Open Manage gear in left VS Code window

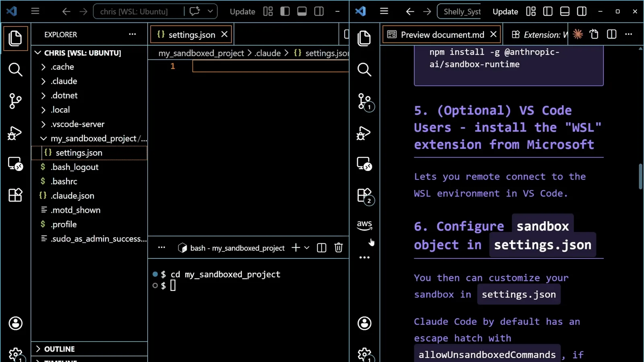click(15, 354)
